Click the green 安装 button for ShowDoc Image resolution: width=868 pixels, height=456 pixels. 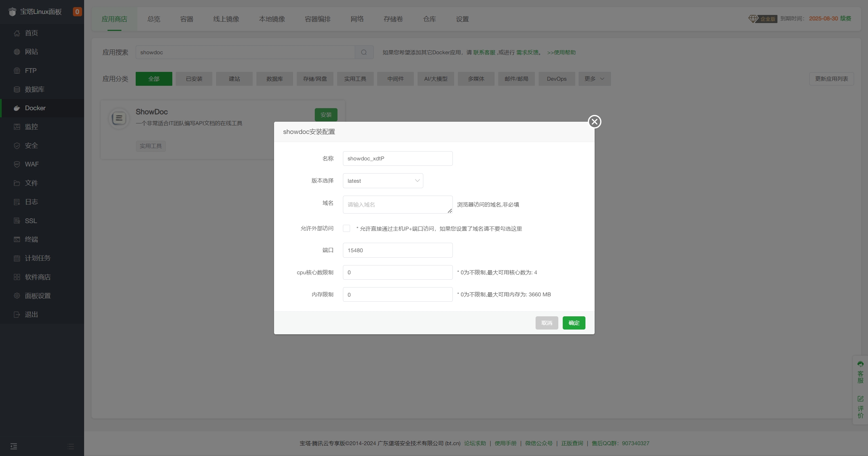(x=326, y=115)
